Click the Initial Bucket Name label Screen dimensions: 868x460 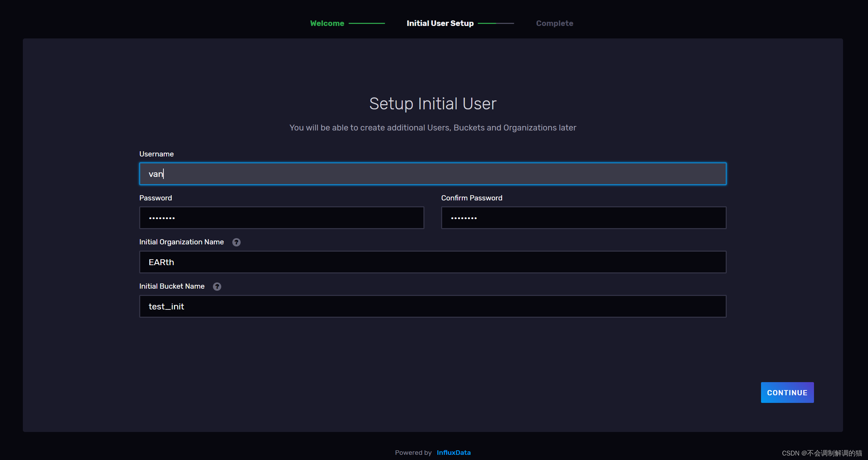172,286
